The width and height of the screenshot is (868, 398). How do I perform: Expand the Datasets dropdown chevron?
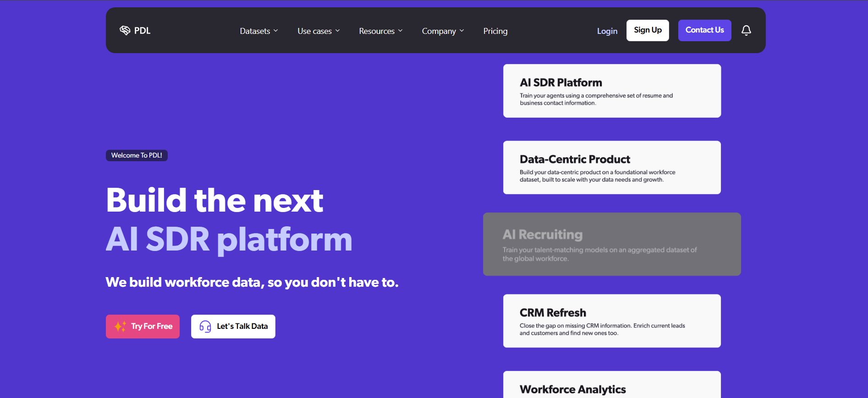[x=276, y=31]
